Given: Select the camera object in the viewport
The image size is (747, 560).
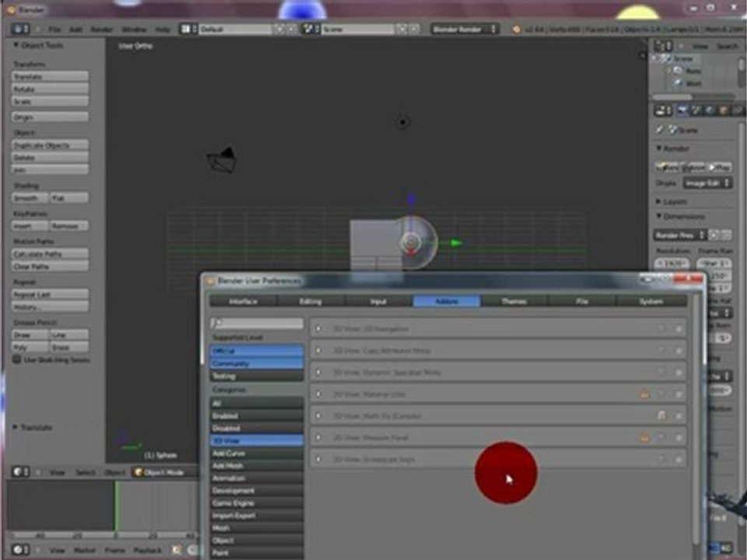Looking at the screenshot, I should [222, 160].
